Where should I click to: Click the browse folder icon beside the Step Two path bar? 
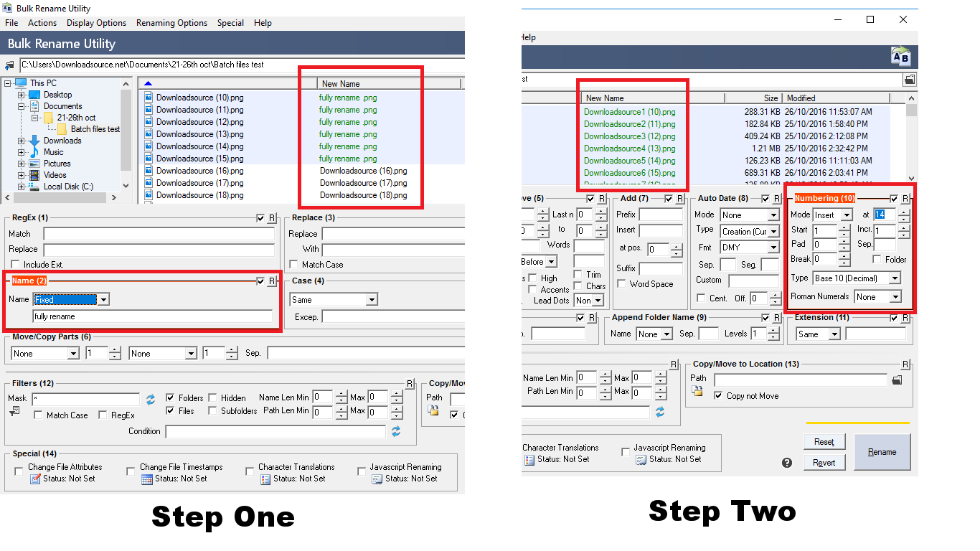click(x=909, y=80)
